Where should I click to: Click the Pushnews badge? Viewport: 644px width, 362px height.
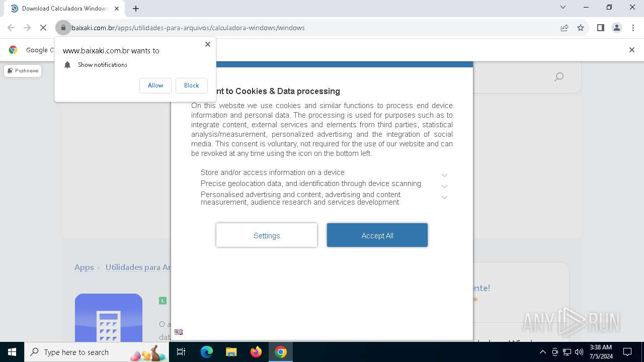(23, 71)
